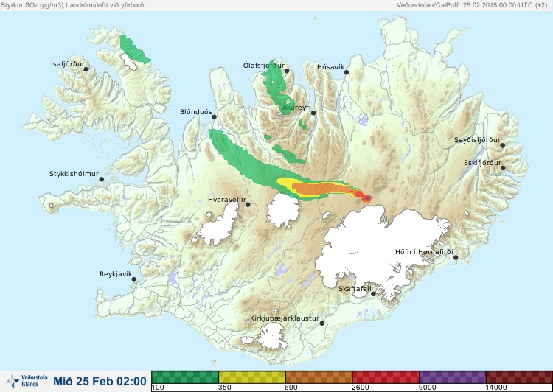Click the Blönduós label text

tap(196, 112)
